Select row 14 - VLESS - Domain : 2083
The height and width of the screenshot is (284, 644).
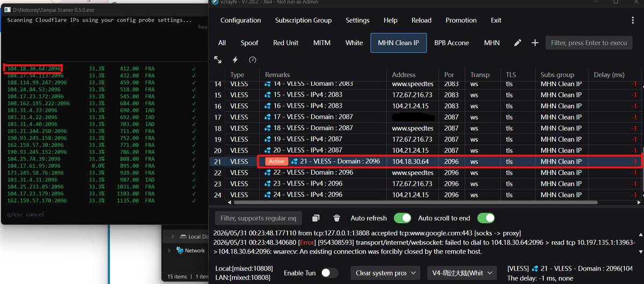tap(426, 84)
